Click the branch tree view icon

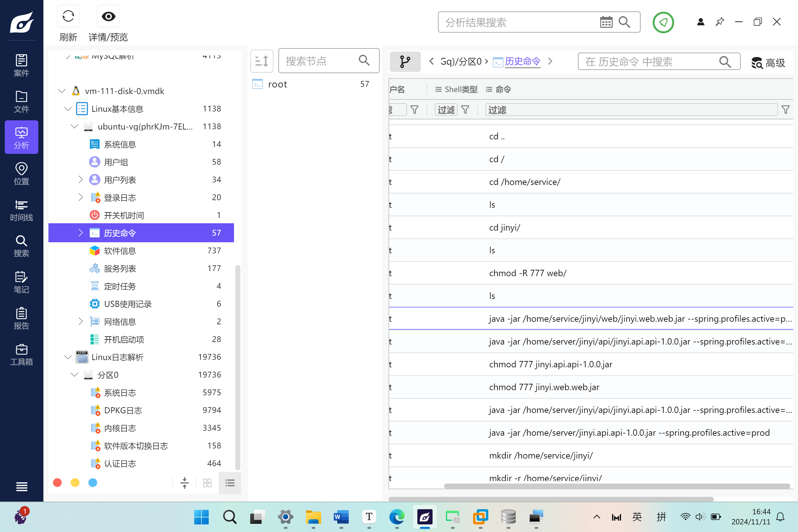tap(405, 61)
